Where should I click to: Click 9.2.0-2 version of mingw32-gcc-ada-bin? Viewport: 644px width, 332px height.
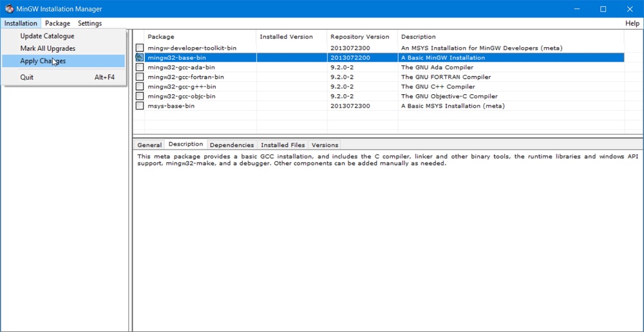[342, 68]
